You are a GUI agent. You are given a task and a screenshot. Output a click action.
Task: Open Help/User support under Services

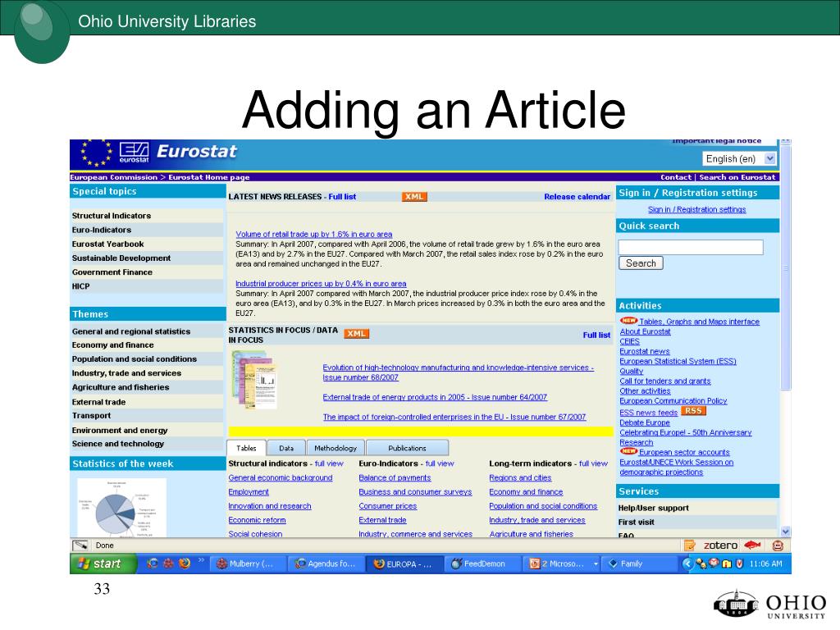[x=654, y=508]
